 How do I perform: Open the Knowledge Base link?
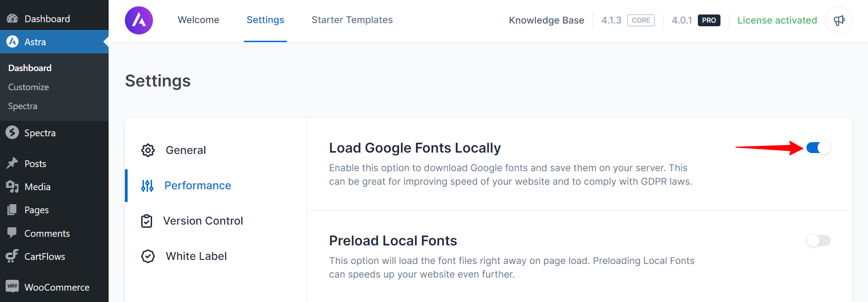pos(546,20)
